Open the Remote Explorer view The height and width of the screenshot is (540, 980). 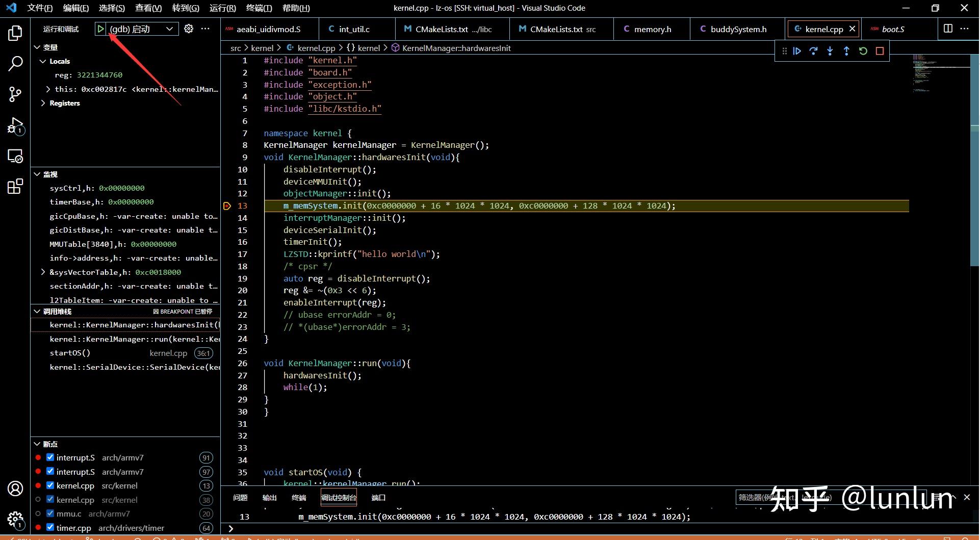(x=15, y=156)
